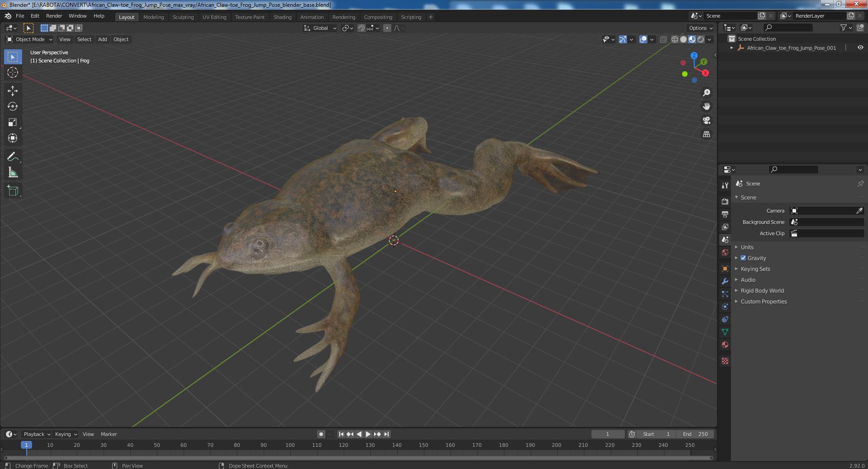Open the Add menu in viewport header
The width and height of the screenshot is (868, 469).
[103, 39]
